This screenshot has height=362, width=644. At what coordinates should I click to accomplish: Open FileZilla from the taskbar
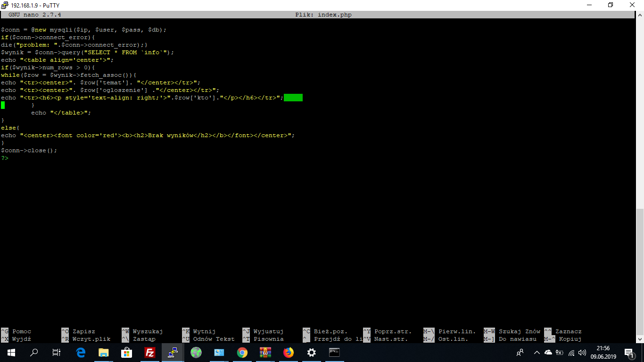click(x=150, y=353)
